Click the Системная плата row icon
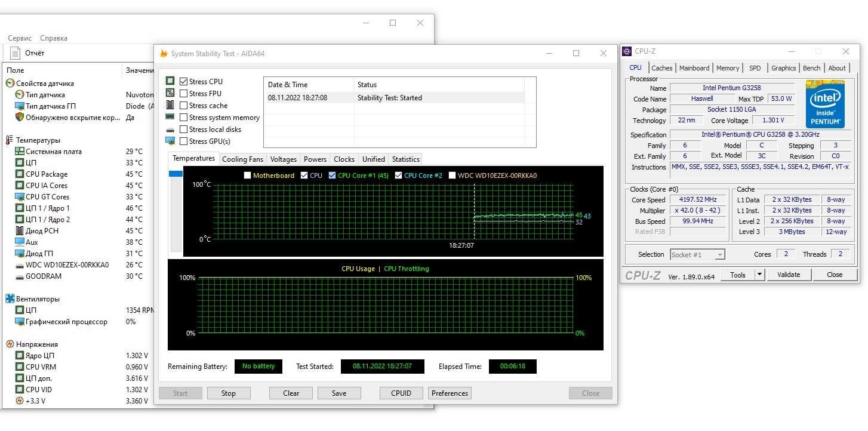Screen dimensions: 868x431 [20, 152]
